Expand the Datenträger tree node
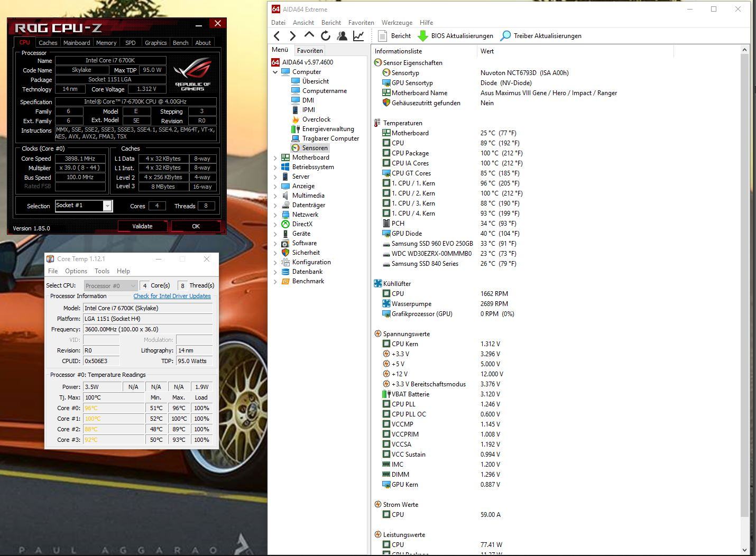 [275, 205]
